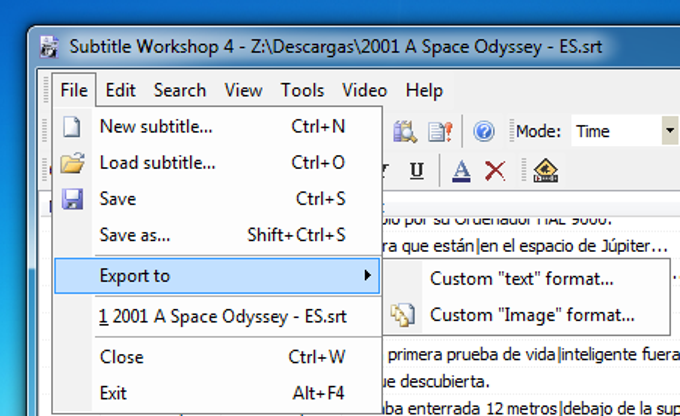Choose New subtitle... from File menu
This screenshot has width=680, height=416.
coord(217,127)
